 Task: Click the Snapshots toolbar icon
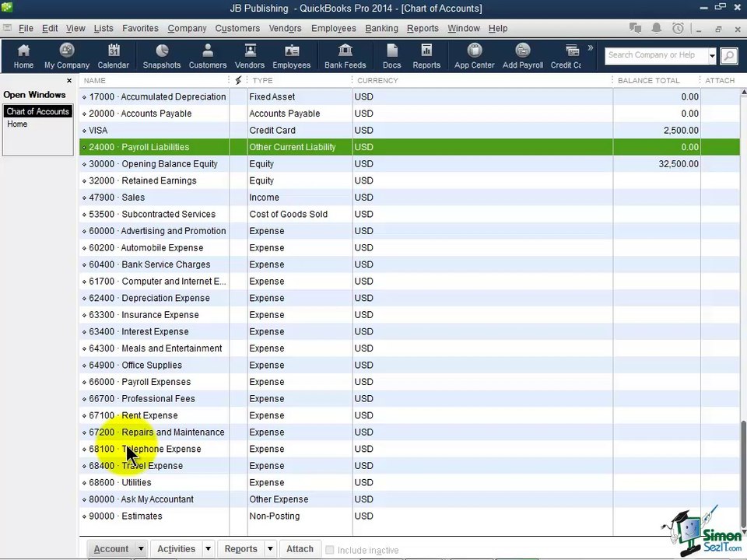point(161,56)
